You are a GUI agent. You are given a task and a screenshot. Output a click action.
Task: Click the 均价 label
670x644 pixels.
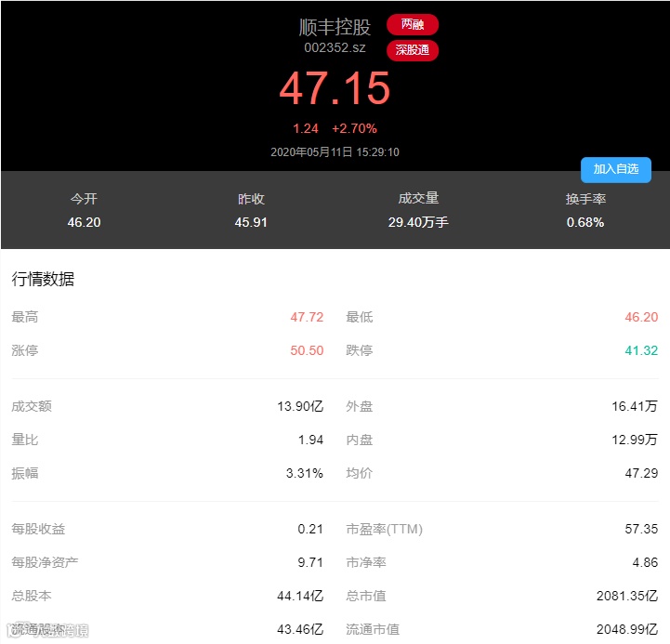coord(360,473)
